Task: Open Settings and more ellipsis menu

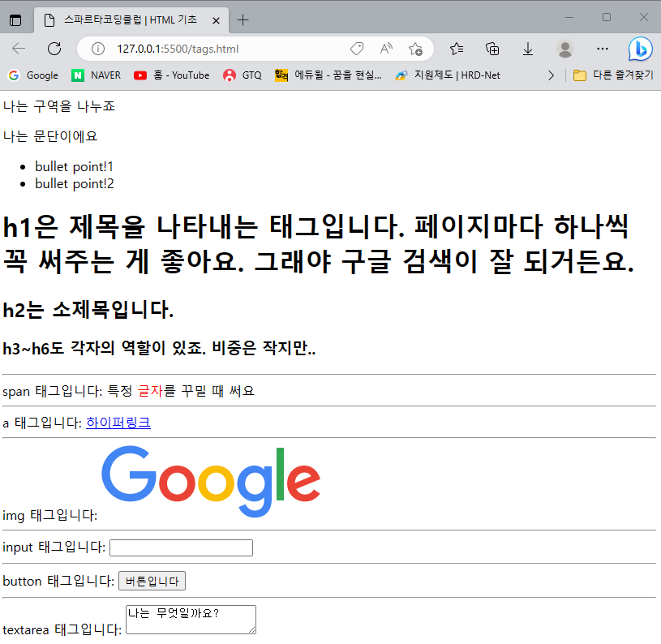Action: click(603, 49)
